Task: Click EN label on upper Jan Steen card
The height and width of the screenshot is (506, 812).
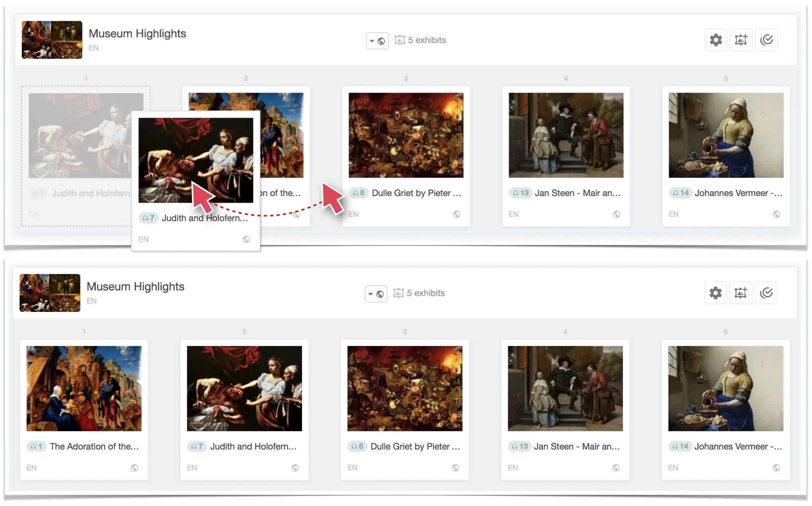Action: point(513,214)
